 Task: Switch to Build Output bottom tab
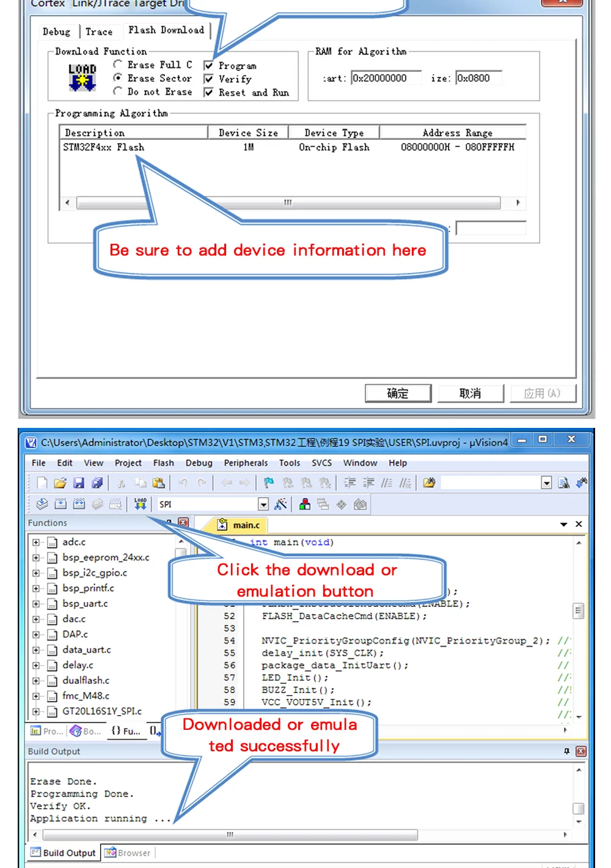tap(64, 853)
